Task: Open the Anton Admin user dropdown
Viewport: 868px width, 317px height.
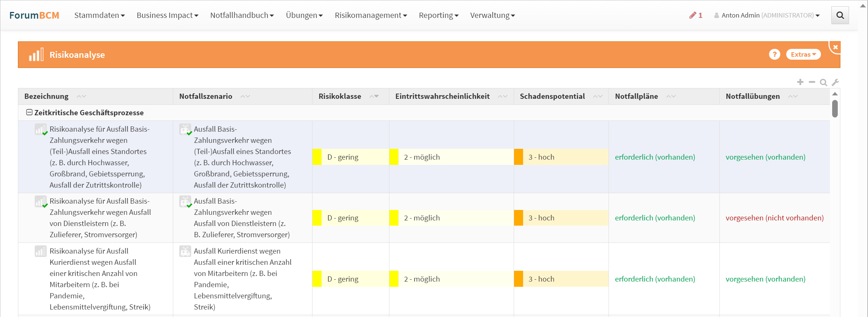Action: (x=766, y=15)
